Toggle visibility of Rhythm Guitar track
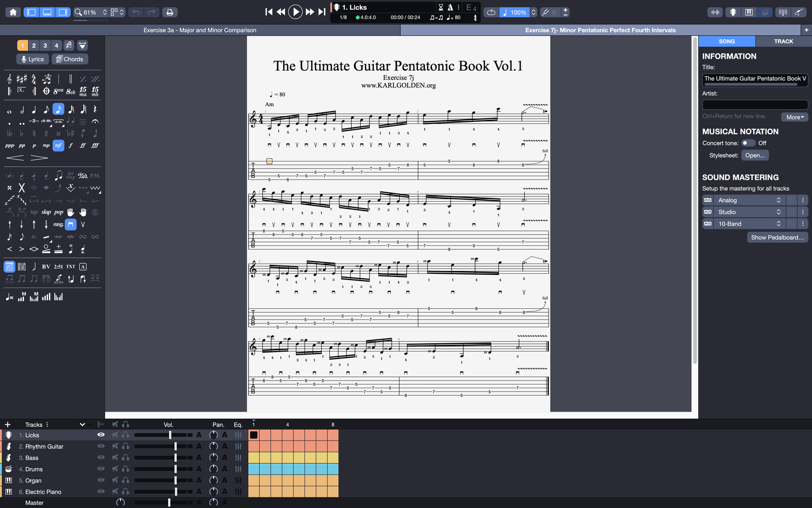Image resolution: width=812 pixels, height=508 pixels. coord(101,446)
